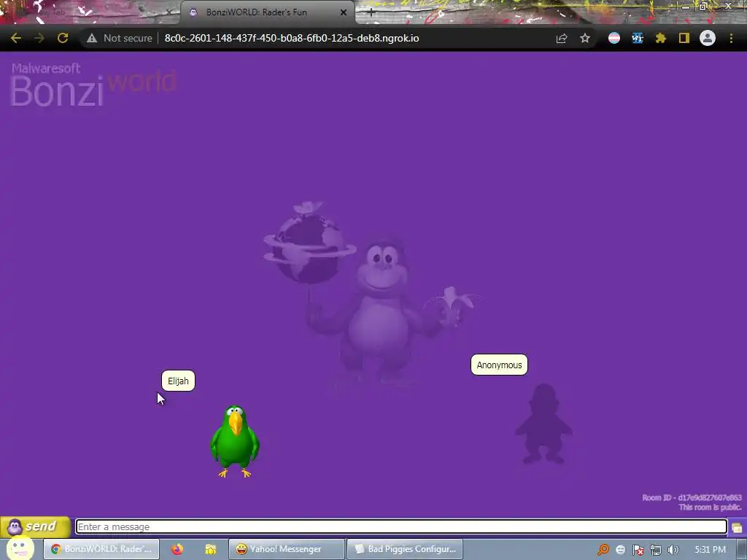Screen dimensions: 747x560
Task: Switch to Bad Piggies Configur... taskbar item
Action: click(404, 549)
